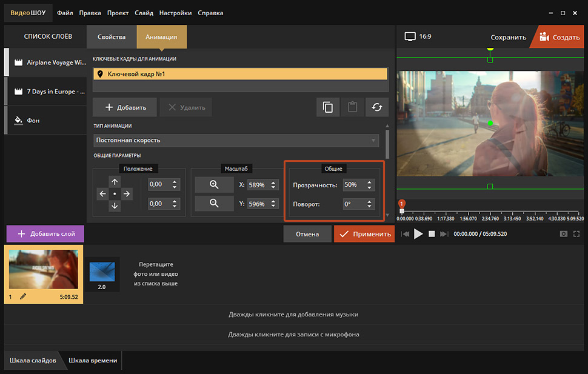Toggle fullscreen preview icon

(x=576, y=234)
